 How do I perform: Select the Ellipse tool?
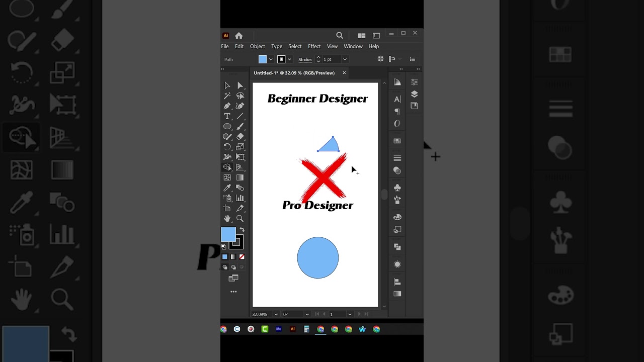[227, 126]
